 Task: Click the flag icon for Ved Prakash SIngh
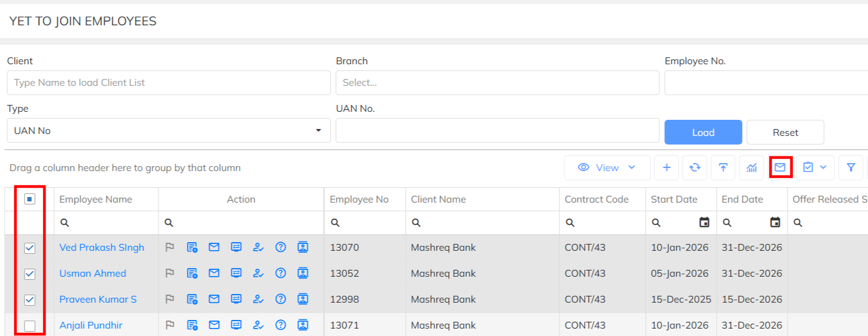pos(170,248)
